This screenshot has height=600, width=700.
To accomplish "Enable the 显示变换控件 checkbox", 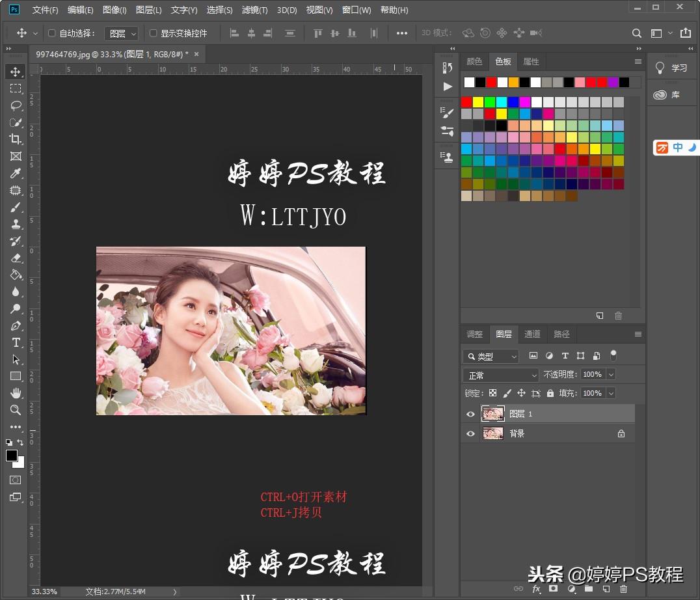I will point(153,33).
